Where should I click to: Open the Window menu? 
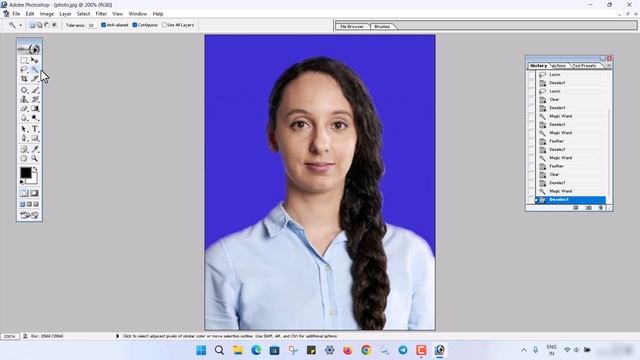[138, 14]
